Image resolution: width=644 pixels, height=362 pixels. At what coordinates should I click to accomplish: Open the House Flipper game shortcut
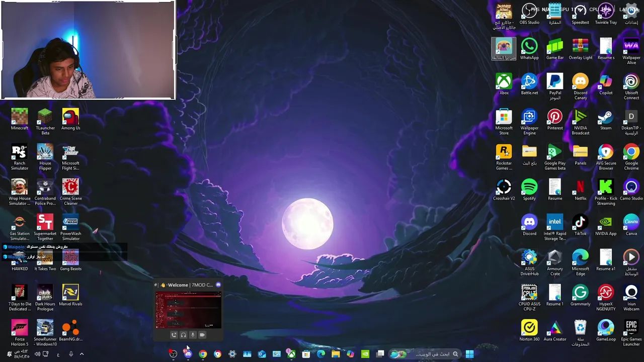tap(45, 157)
